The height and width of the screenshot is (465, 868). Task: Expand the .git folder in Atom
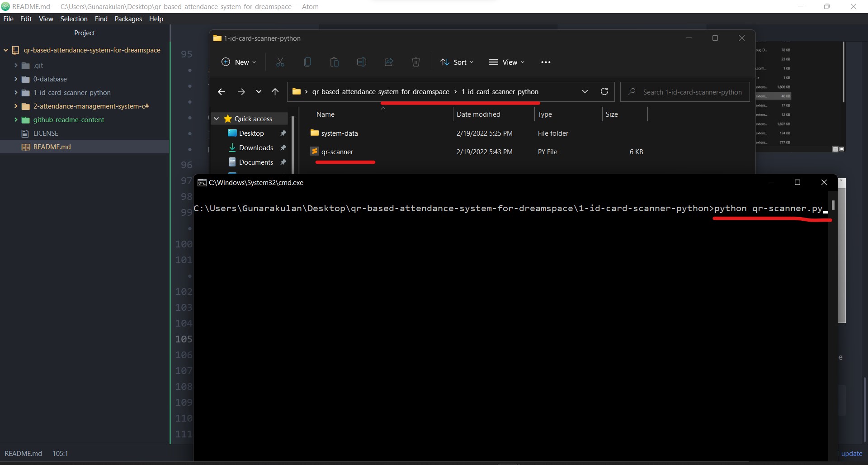(x=16, y=66)
